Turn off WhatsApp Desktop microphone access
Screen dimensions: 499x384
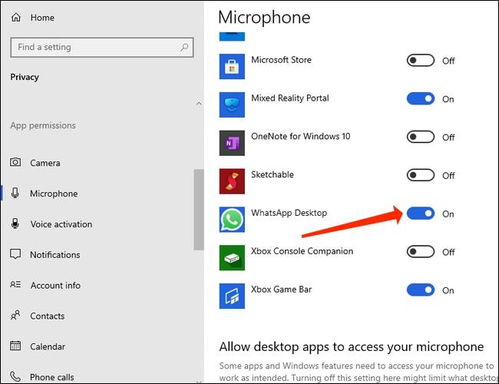point(420,213)
